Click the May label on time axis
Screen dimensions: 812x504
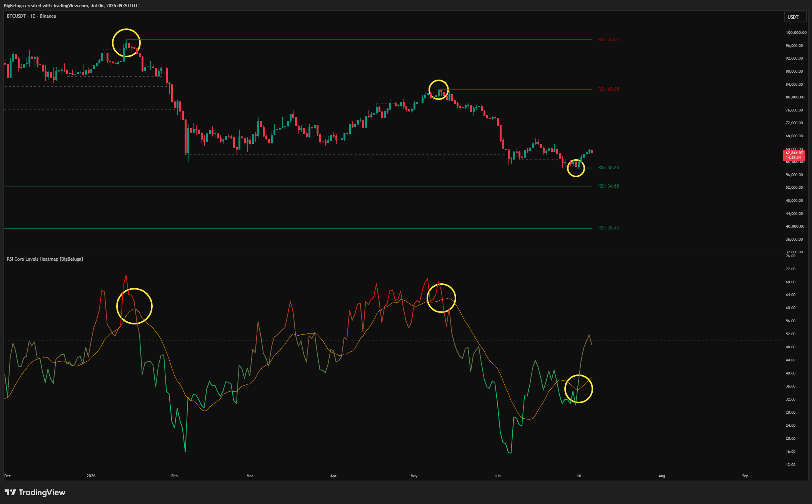(414, 476)
